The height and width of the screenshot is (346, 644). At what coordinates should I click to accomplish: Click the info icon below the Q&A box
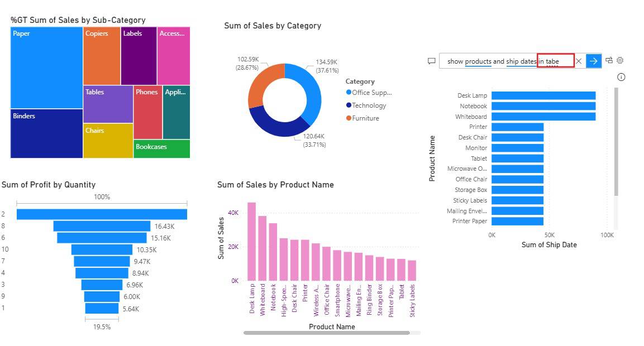pos(621,77)
